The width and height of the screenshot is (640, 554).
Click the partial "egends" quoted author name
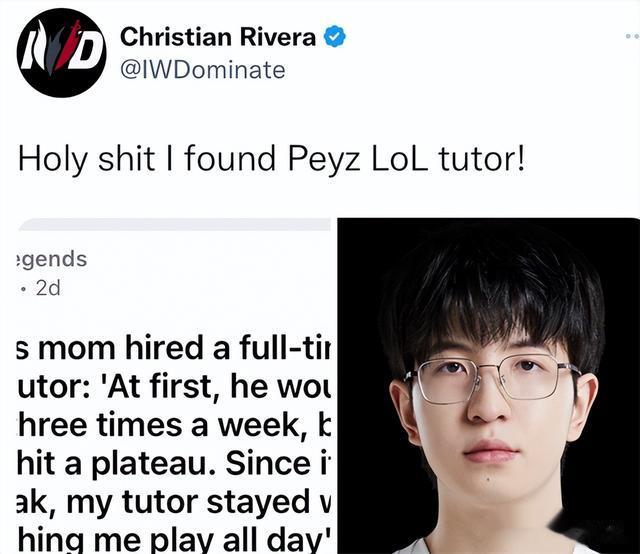point(52,259)
